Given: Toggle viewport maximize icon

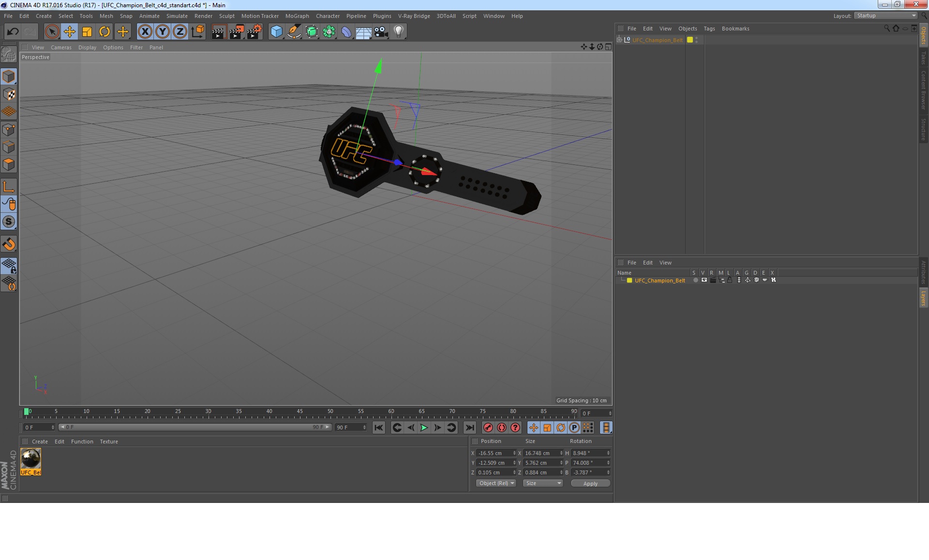Looking at the screenshot, I should (608, 47).
